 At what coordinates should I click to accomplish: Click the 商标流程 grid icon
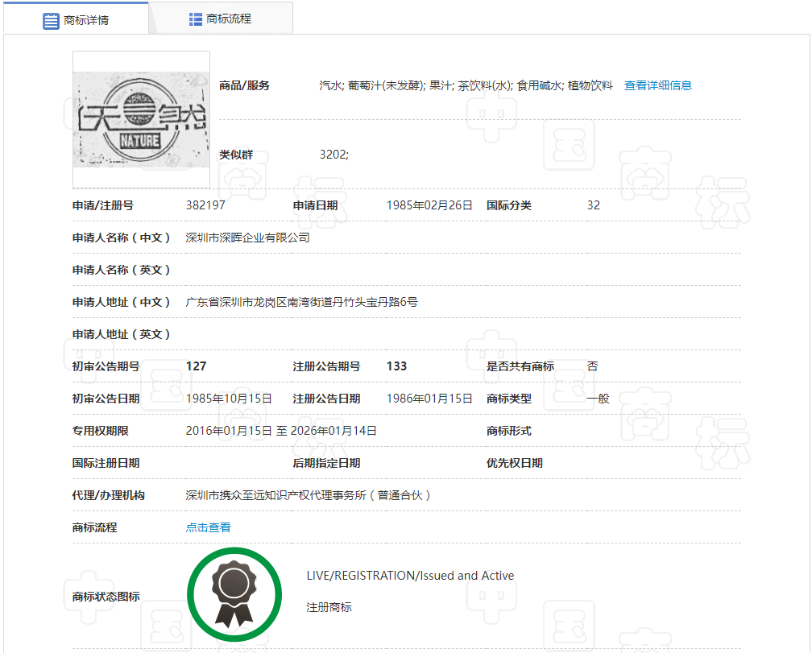point(195,19)
